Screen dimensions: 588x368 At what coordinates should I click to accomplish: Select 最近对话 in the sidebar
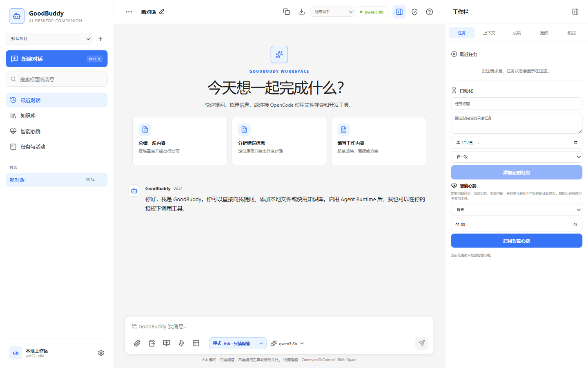[x=57, y=100]
